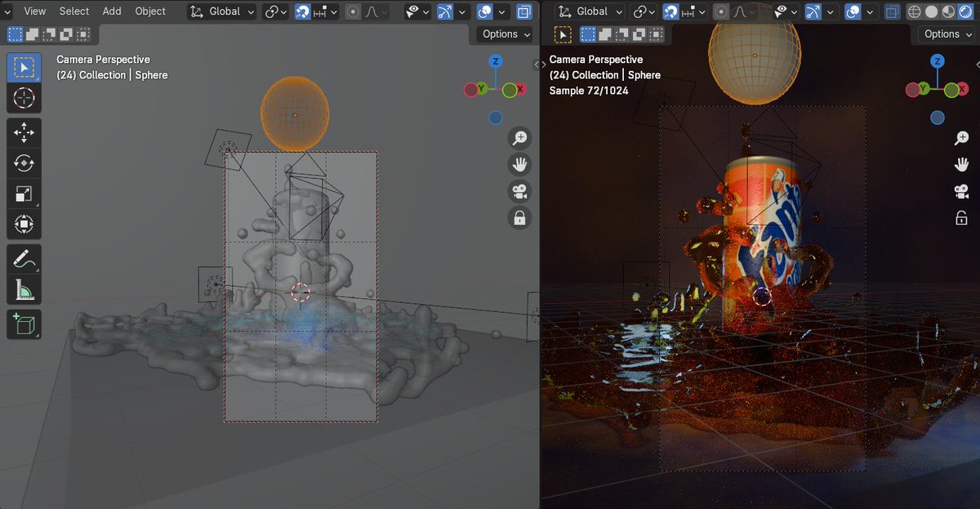The image size is (980, 509).
Task: Select the Move tool
Action: tap(24, 132)
